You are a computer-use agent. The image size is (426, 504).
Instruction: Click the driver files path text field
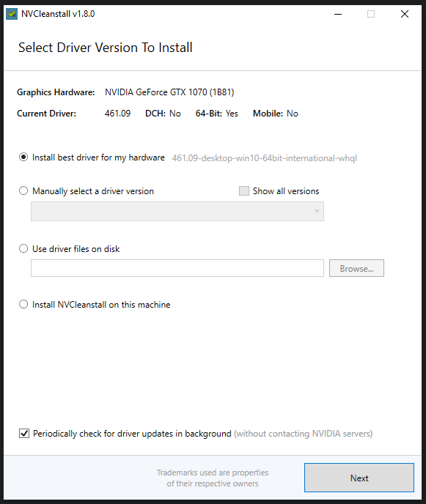coord(177,268)
